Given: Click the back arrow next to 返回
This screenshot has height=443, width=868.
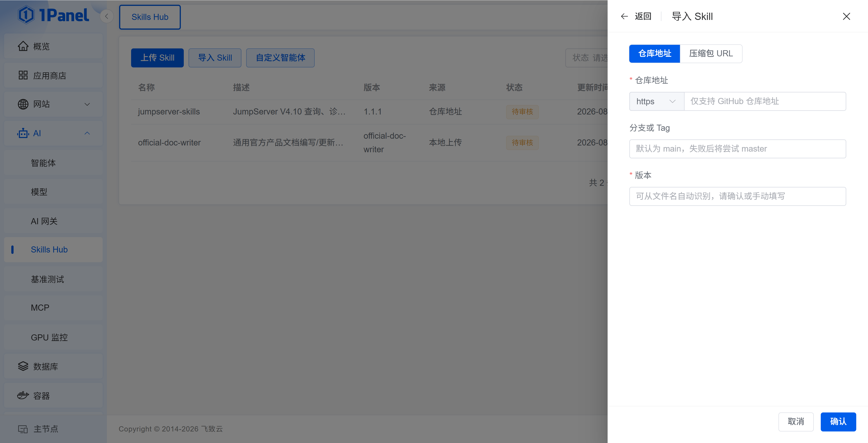Looking at the screenshot, I should coord(624,16).
